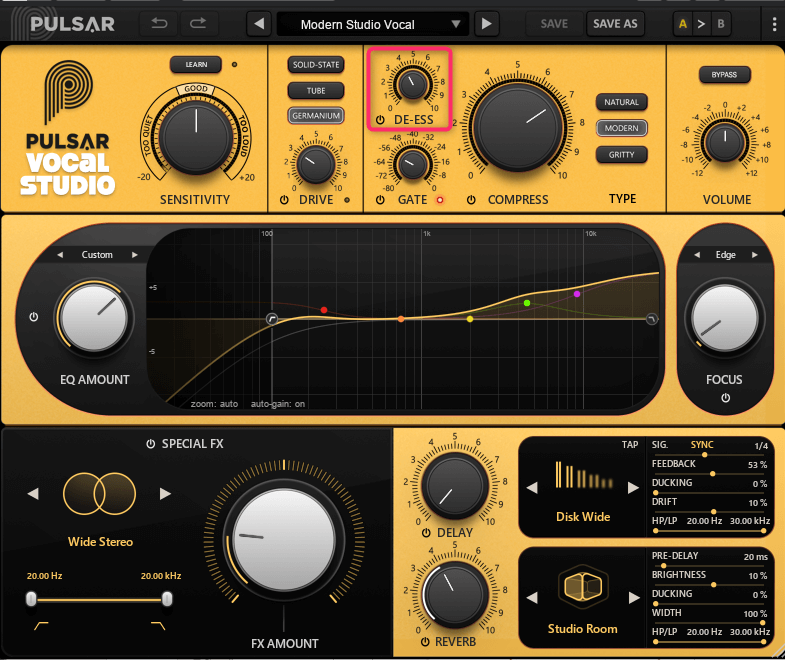Select previous special FX before Wide Stereo
This screenshot has width=785, height=660.
[x=33, y=494]
